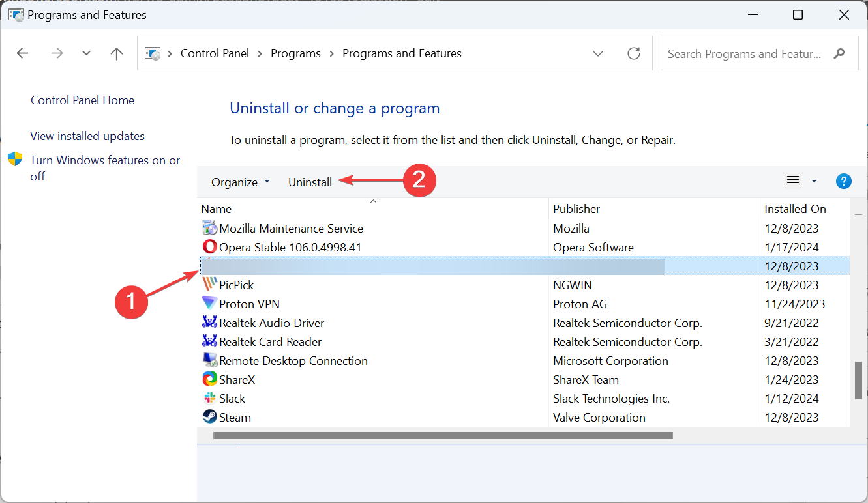Click publisher Slack Technologies Inc. cell

611,399
